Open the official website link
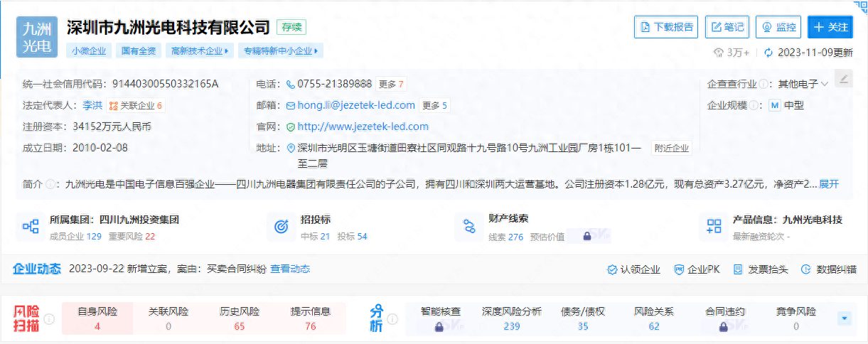Screen dimensions: 868x344 click(x=363, y=127)
